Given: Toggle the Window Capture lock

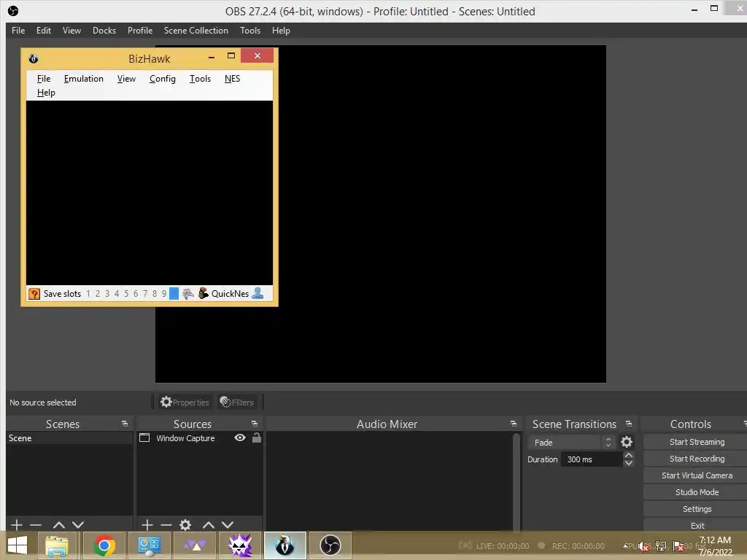Looking at the screenshot, I should 256,437.
